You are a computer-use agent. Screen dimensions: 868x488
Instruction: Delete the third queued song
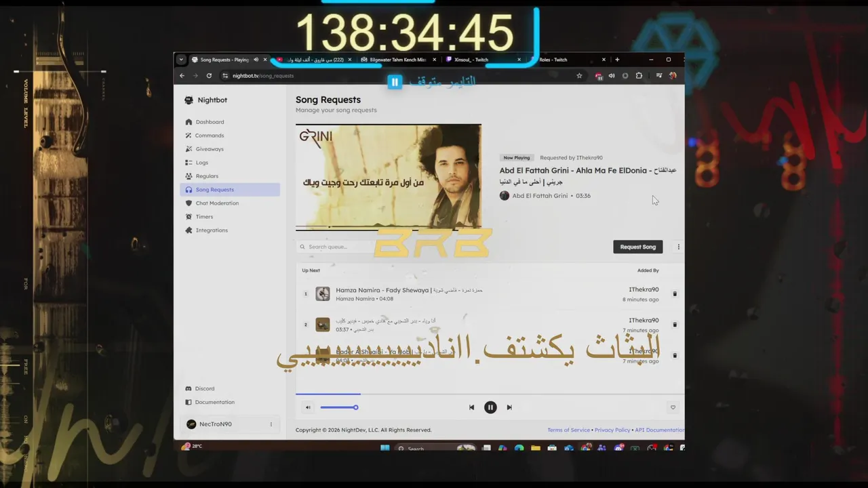click(674, 355)
